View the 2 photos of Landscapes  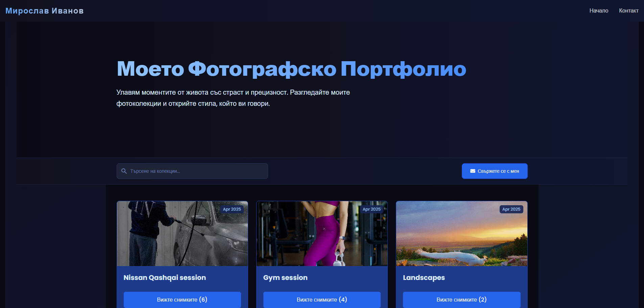pyautogui.click(x=461, y=300)
